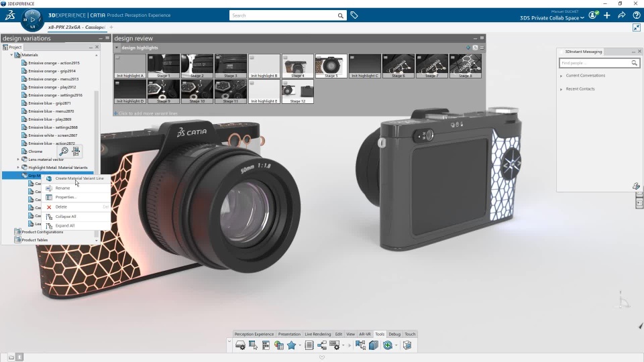Viewport: 644px width, 362px height.
Task: Select Expand All in the context menu
Action: [x=76, y=226]
